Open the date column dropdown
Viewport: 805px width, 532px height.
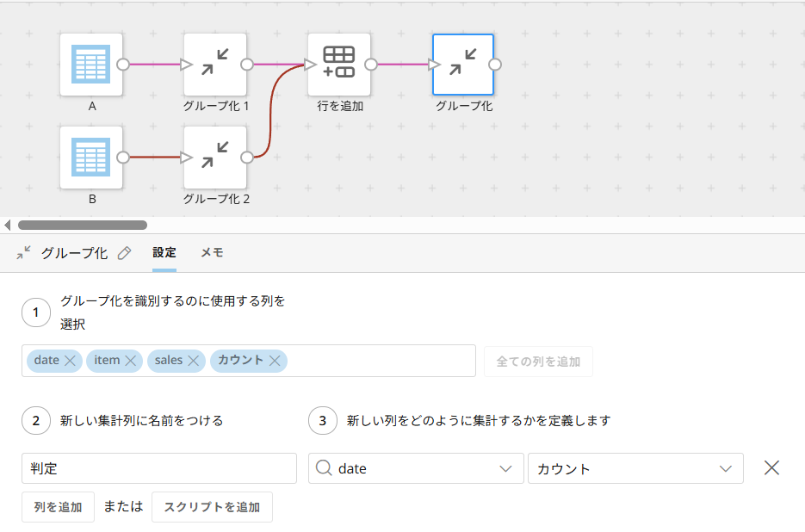416,468
